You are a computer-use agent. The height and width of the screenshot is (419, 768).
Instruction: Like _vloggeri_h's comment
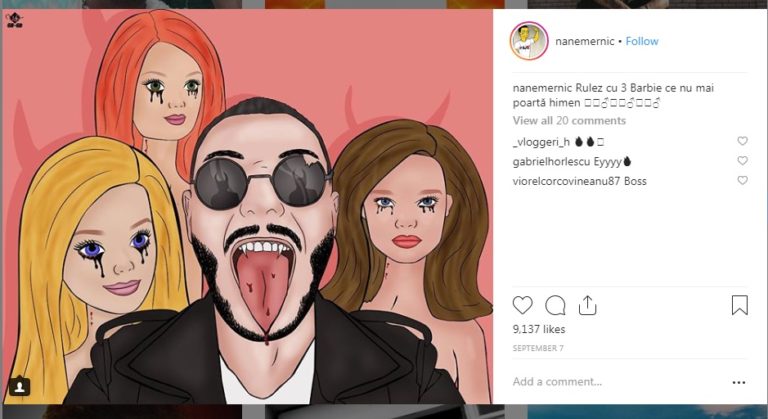pos(742,141)
